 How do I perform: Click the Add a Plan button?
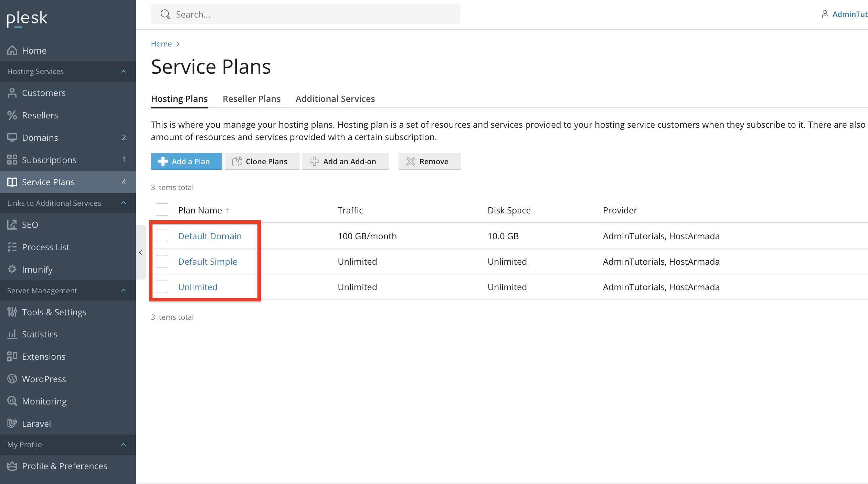[x=186, y=161]
